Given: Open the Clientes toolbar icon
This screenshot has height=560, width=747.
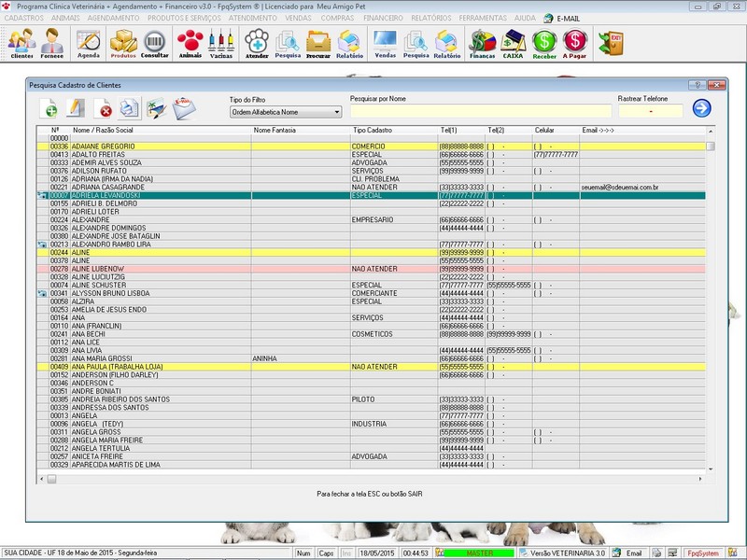Looking at the screenshot, I should pyautogui.click(x=21, y=43).
